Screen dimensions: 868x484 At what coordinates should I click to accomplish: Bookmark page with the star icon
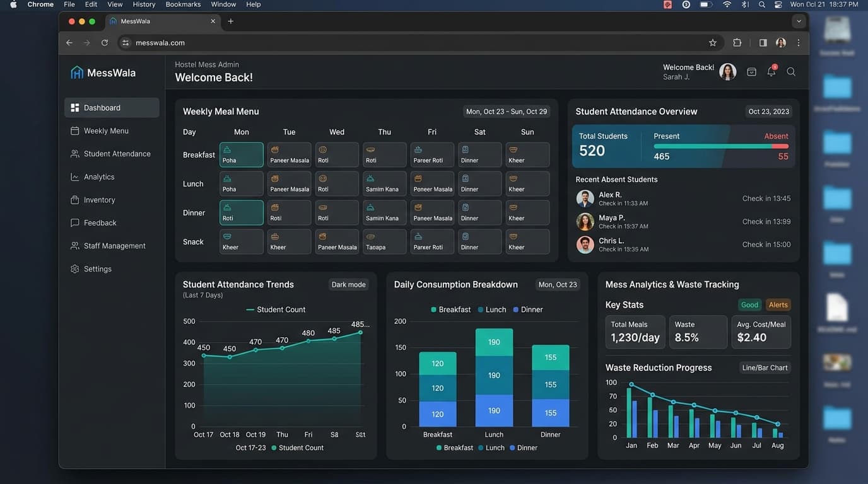click(x=713, y=43)
